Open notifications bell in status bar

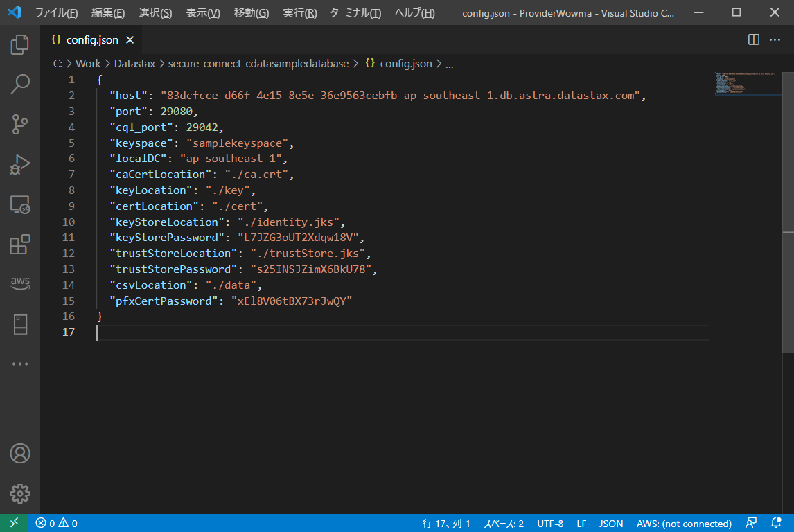776,523
